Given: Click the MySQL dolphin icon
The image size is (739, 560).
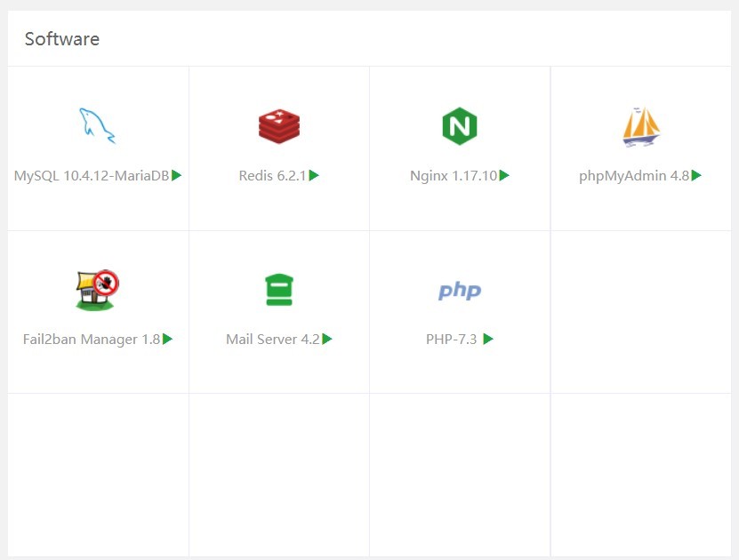Looking at the screenshot, I should (98, 126).
